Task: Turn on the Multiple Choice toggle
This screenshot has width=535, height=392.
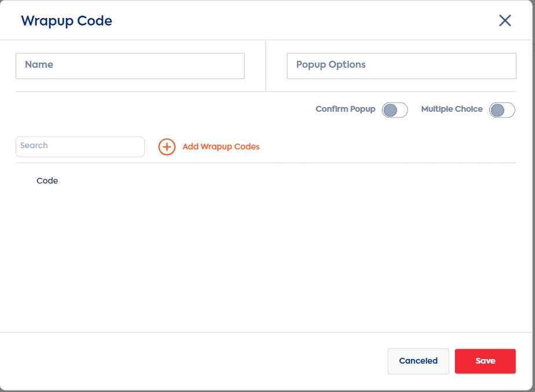Action: tap(502, 110)
